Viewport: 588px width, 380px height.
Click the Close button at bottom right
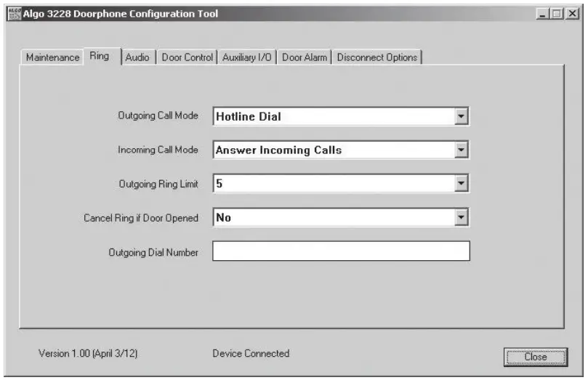point(536,357)
